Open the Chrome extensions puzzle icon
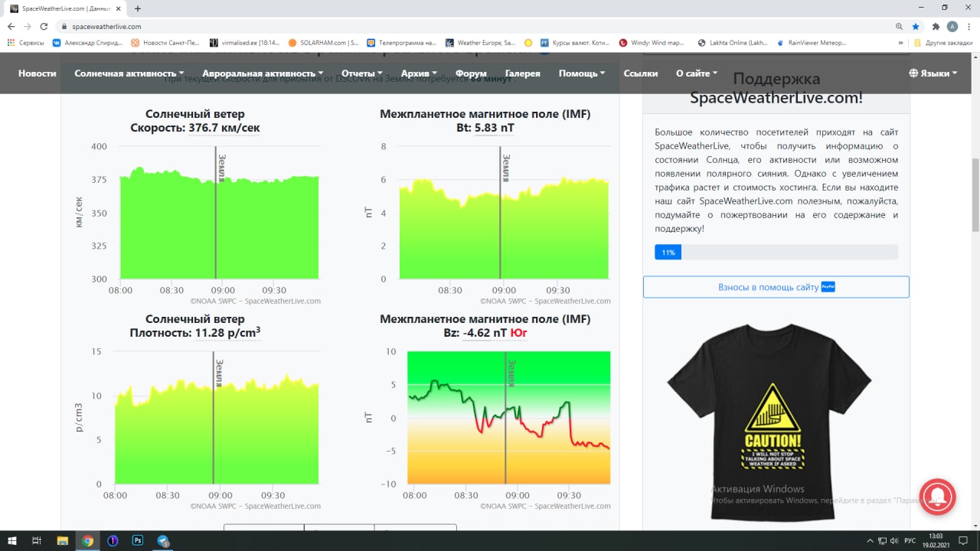The width and height of the screenshot is (980, 551). (x=936, y=26)
